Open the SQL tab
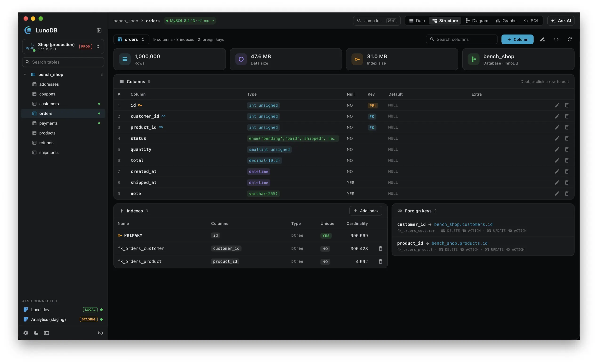The width and height of the screenshot is (598, 364). [531, 21]
